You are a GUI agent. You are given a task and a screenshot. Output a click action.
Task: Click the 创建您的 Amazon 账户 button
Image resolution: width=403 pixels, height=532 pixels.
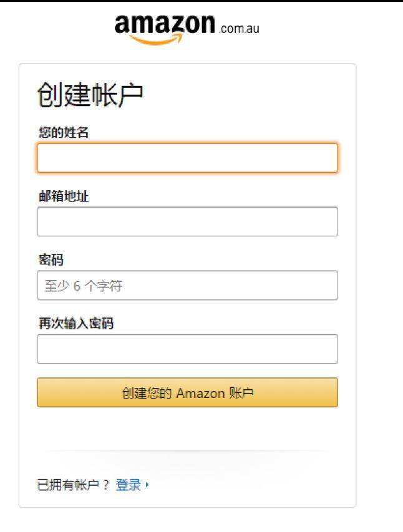tap(187, 392)
